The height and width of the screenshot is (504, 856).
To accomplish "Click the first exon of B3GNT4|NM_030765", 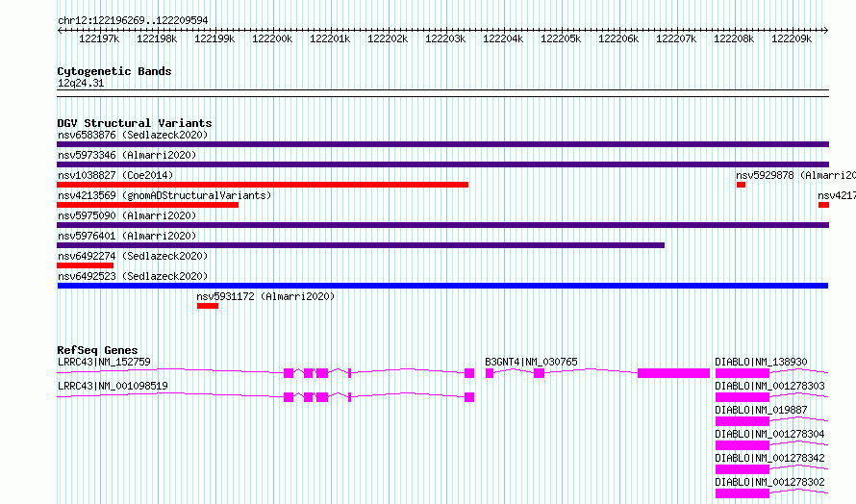I will (x=490, y=373).
